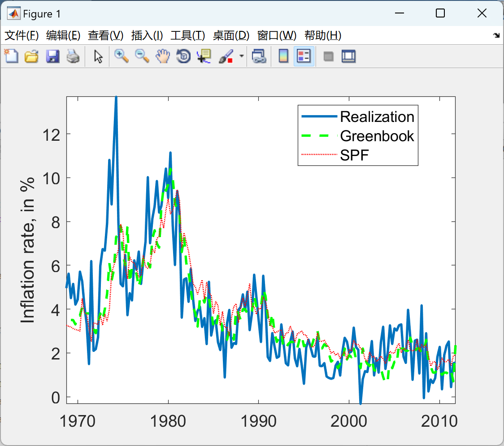
Task: Open the 窗口(W) menu
Action: (x=277, y=35)
